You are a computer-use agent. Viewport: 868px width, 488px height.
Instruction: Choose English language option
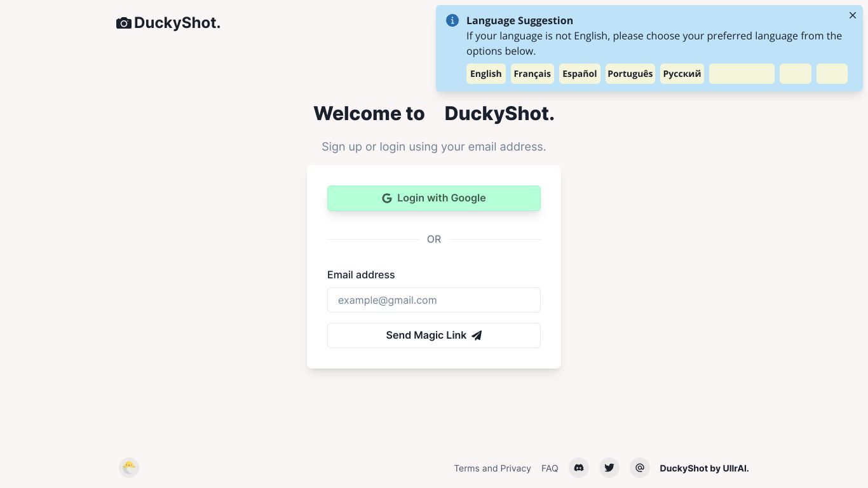click(486, 74)
